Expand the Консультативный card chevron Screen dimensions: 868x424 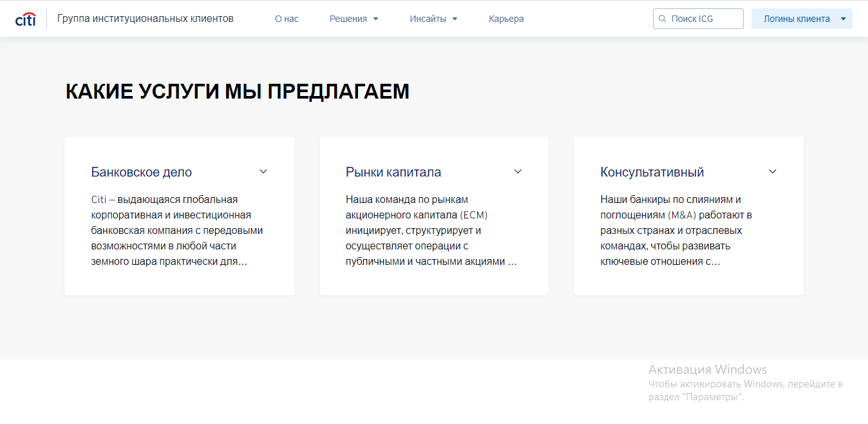pos(773,171)
